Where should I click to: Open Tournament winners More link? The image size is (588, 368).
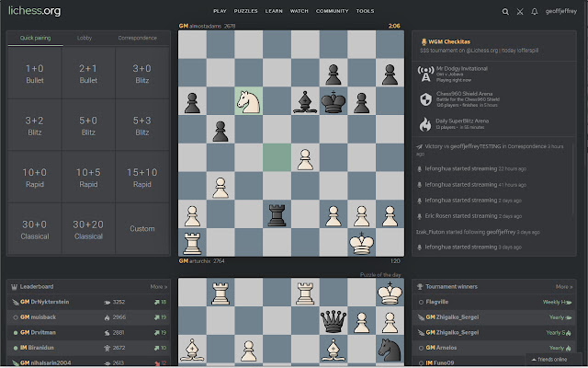[x=564, y=287]
